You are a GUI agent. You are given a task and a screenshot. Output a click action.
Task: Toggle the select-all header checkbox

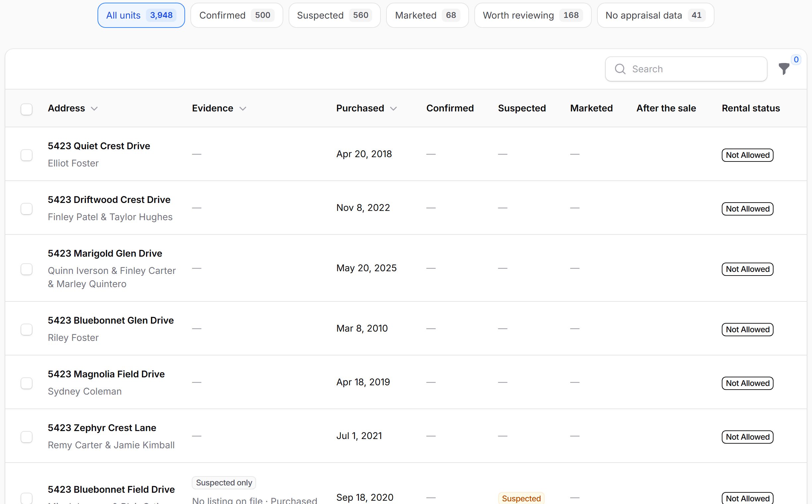[x=27, y=109]
